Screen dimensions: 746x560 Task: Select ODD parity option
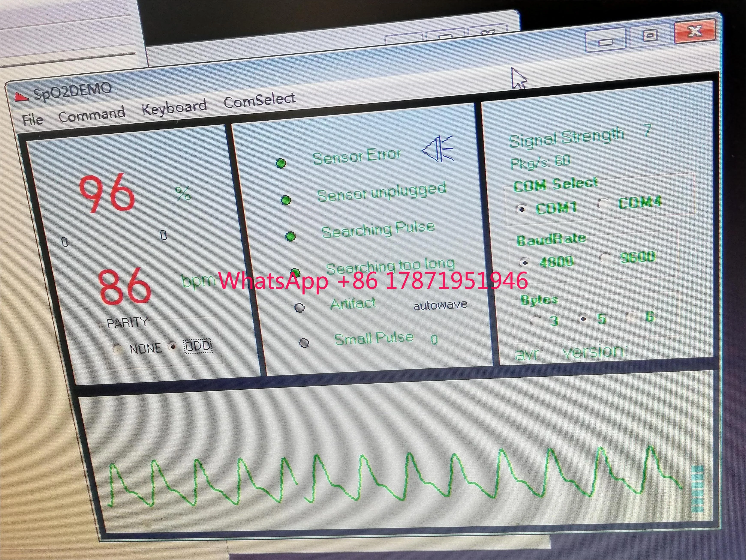(173, 347)
